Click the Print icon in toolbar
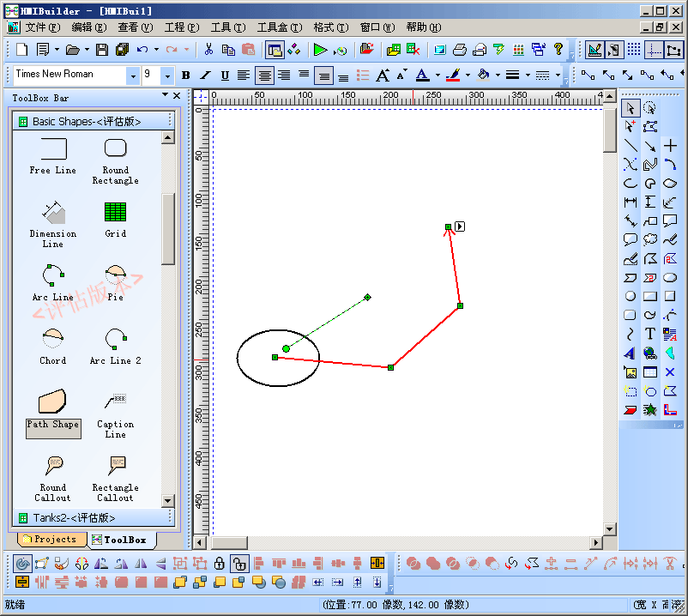Image resolution: width=688 pixels, height=616 pixels. (460, 50)
